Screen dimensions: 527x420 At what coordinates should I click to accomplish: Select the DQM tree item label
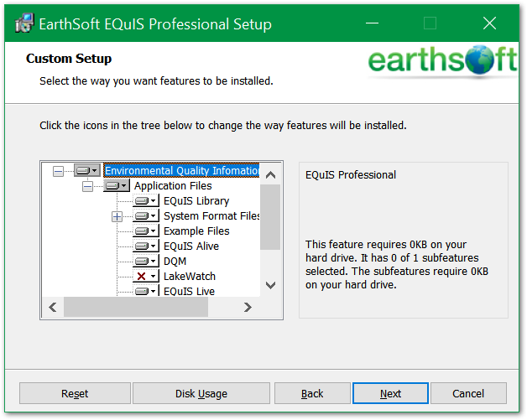(x=175, y=262)
